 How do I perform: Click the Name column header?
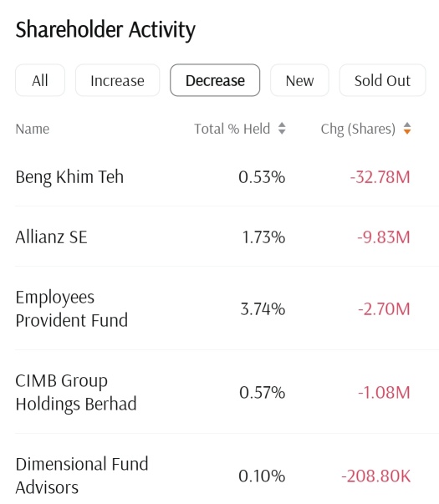(33, 129)
